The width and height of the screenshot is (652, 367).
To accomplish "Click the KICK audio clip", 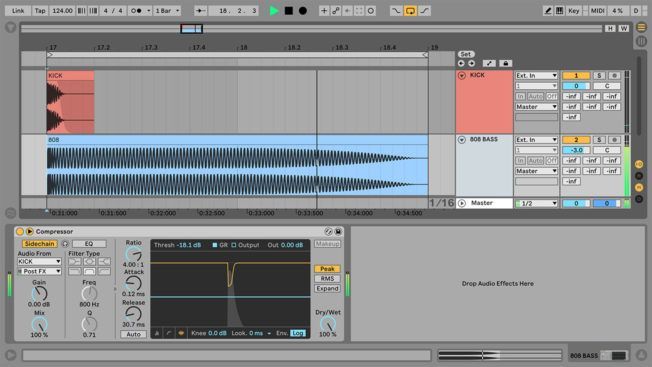I will 70,102.
